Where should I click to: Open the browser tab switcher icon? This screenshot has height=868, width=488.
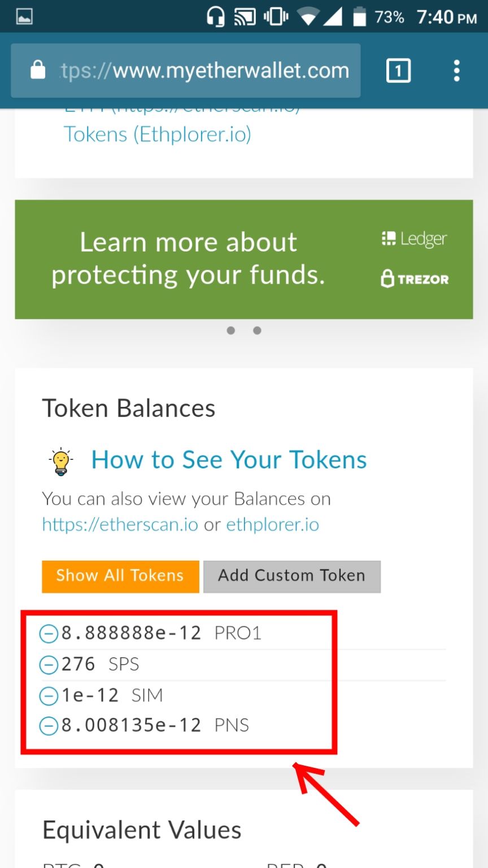pos(398,71)
